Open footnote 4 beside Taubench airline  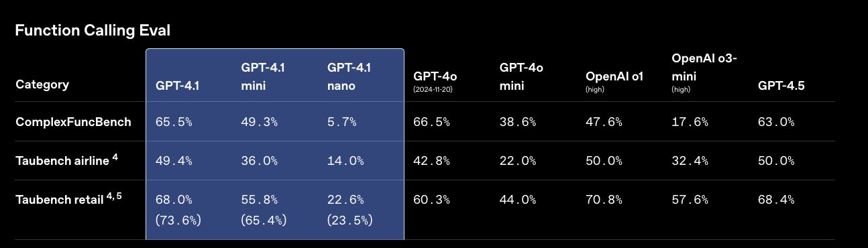[115, 158]
